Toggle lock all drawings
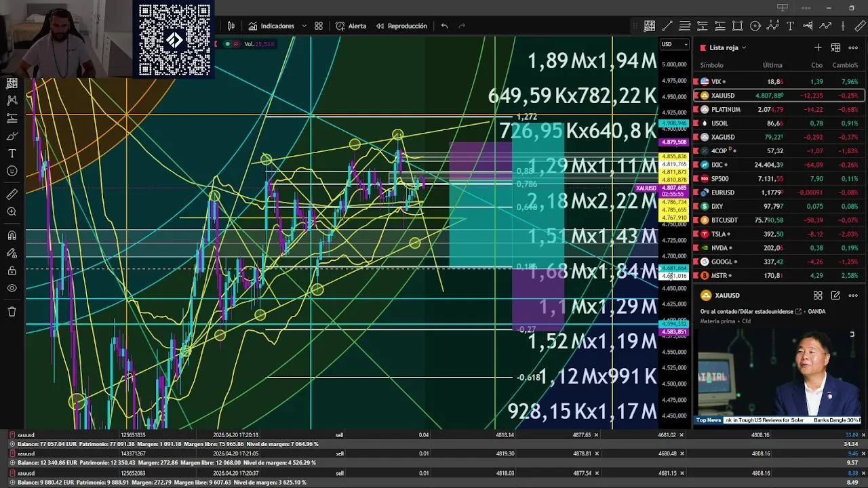 (x=12, y=271)
